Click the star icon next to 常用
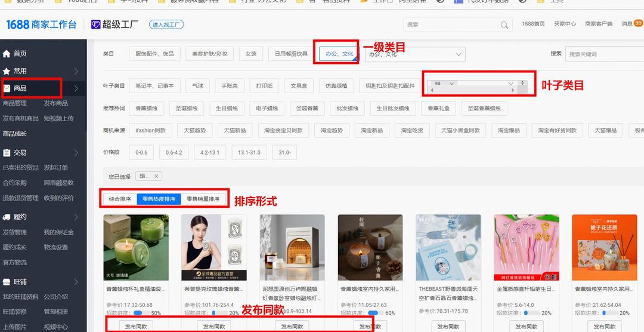 7,71
